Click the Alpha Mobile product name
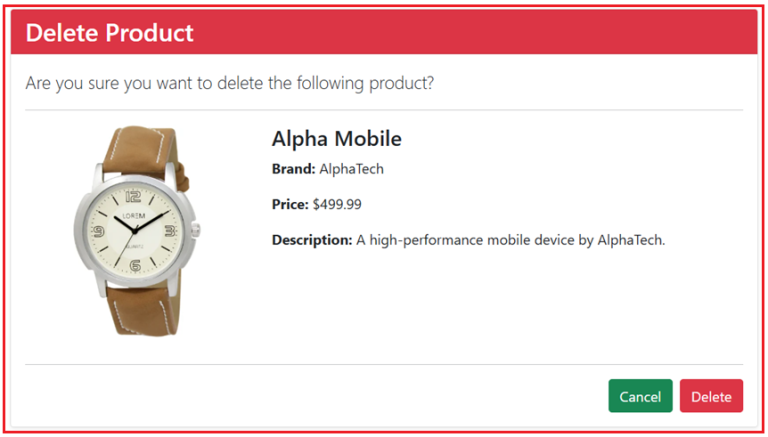The height and width of the screenshot is (437, 768). coord(336,139)
